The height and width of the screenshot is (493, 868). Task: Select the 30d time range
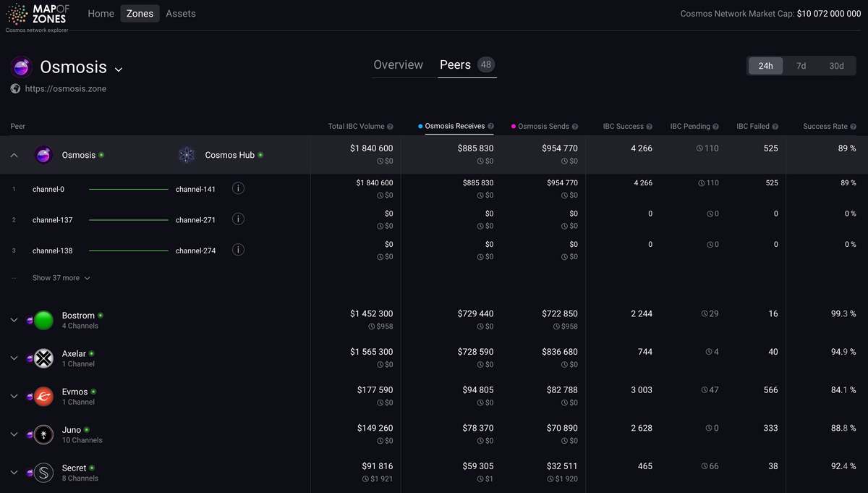click(836, 66)
